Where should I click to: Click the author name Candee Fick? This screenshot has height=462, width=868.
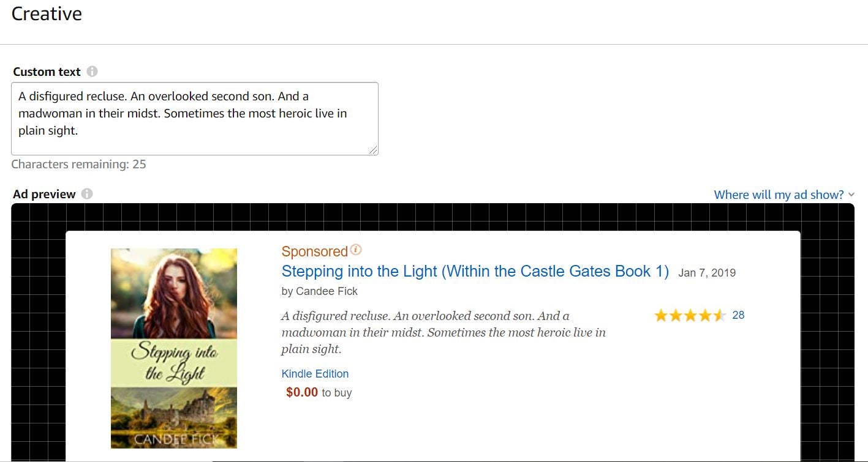[x=326, y=291]
